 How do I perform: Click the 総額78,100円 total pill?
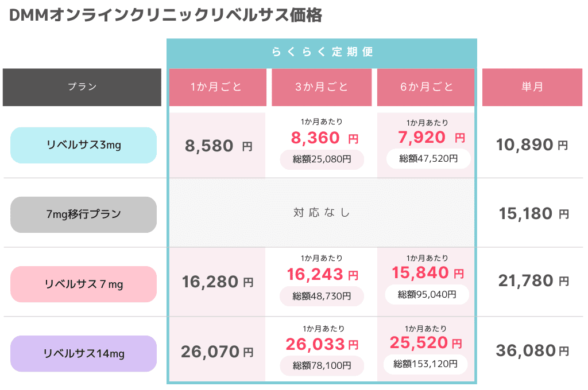coord(322,365)
